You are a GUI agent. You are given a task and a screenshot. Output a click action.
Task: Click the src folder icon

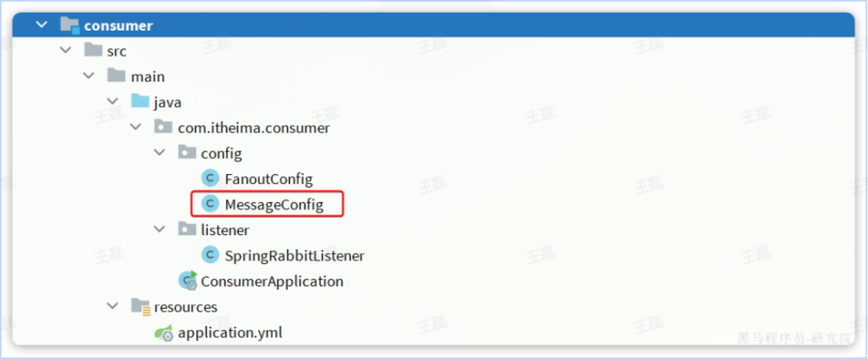pyautogui.click(x=93, y=51)
